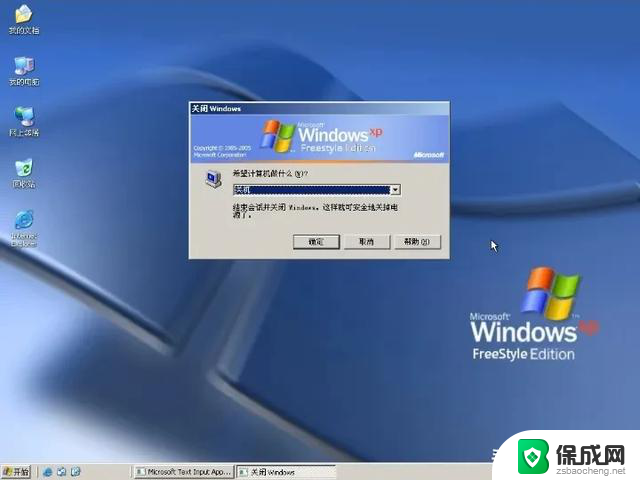The width and height of the screenshot is (640, 480).
Task: Click the third quick launch icon
Action: (x=76, y=472)
